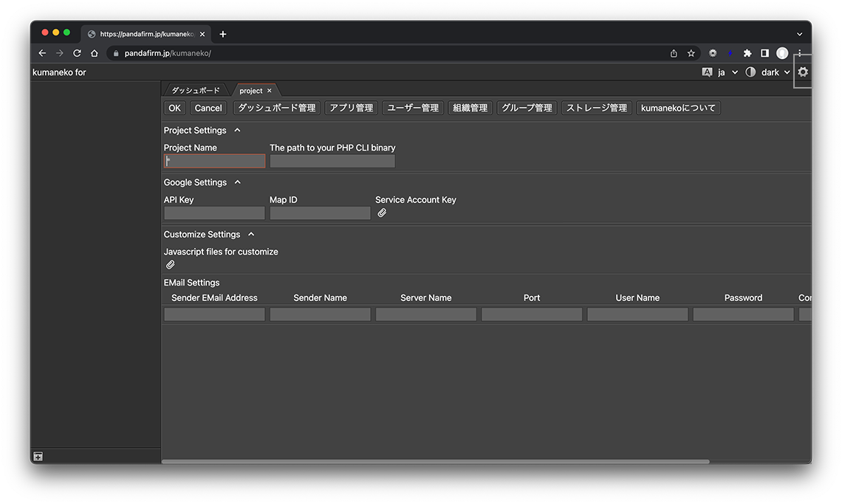Open the settings gear icon

[803, 72]
